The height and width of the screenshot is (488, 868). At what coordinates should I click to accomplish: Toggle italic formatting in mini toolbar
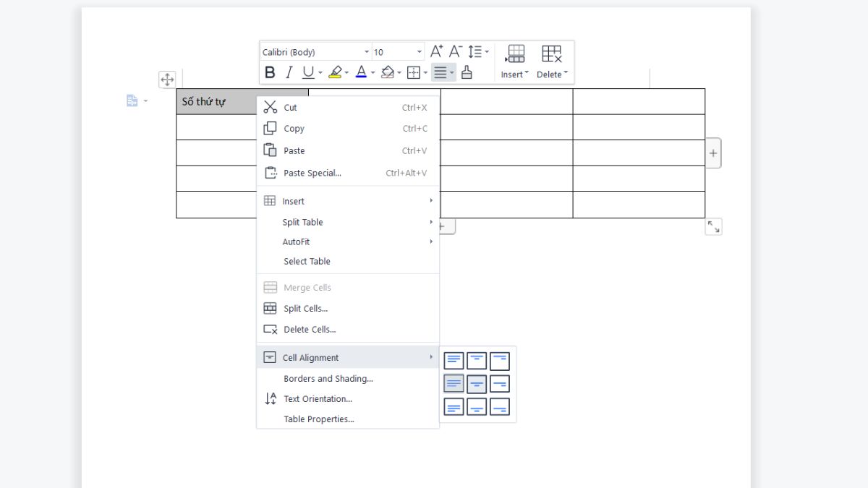[x=289, y=72]
